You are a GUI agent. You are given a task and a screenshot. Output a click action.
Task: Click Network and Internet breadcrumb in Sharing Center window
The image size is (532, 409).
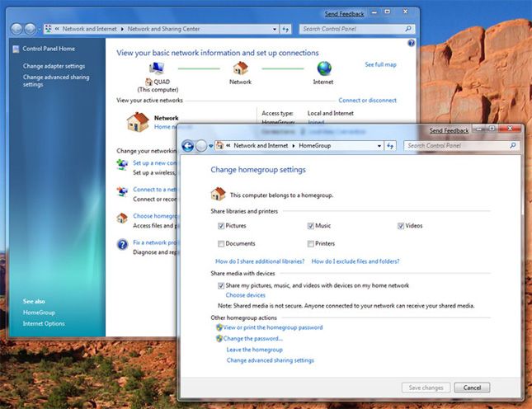[x=89, y=29]
